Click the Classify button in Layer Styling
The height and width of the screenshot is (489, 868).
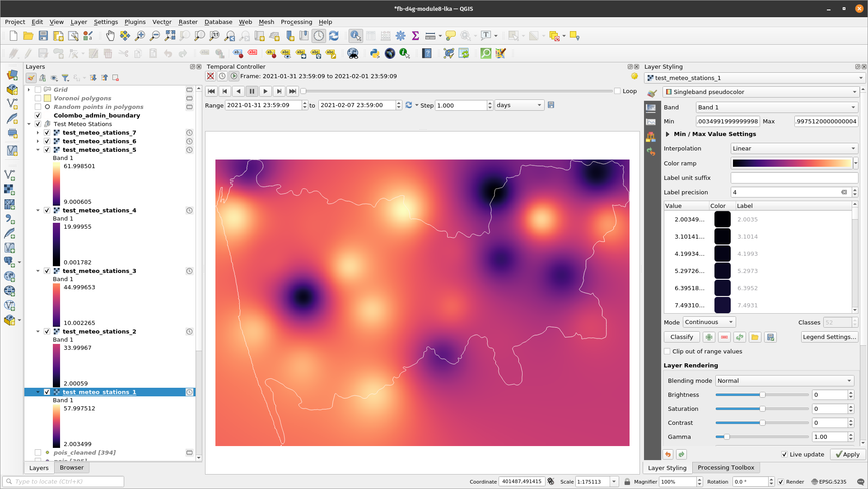(681, 337)
